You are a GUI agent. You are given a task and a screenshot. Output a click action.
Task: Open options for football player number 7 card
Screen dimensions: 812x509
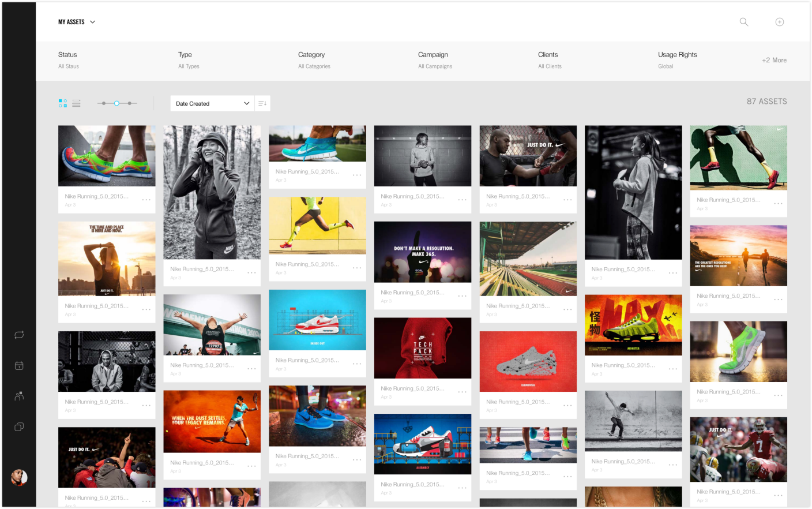coord(778,495)
